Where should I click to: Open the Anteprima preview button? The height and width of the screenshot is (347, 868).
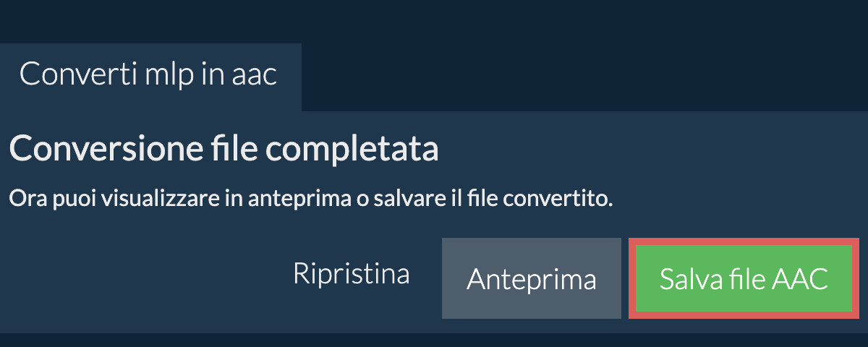point(531,278)
